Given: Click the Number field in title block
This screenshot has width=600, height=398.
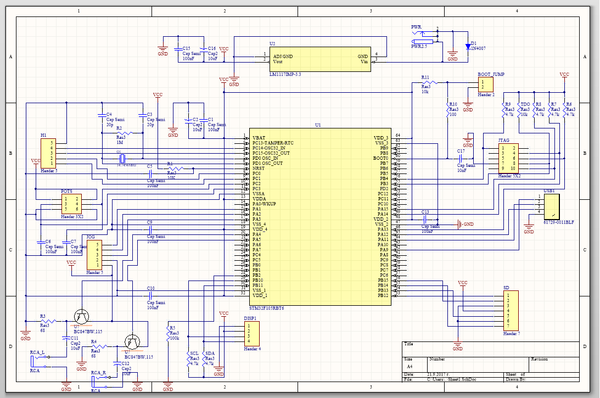Looking at the screenshot, I should (478, 364).
